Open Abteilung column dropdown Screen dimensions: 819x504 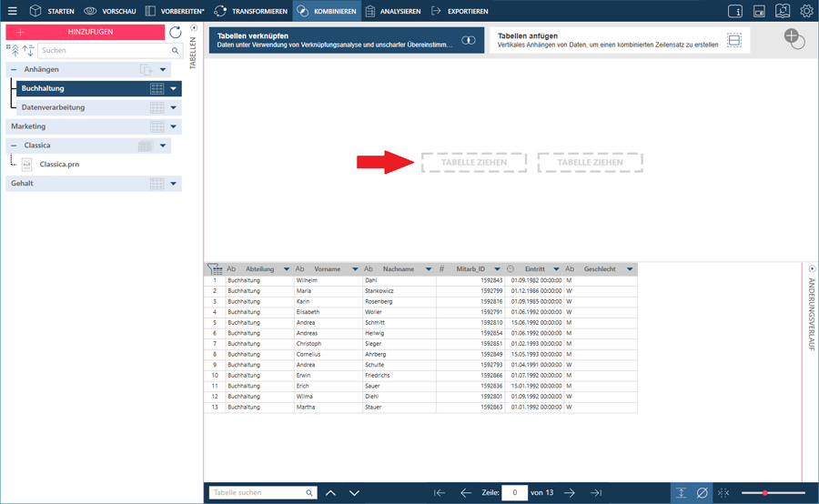287,269
